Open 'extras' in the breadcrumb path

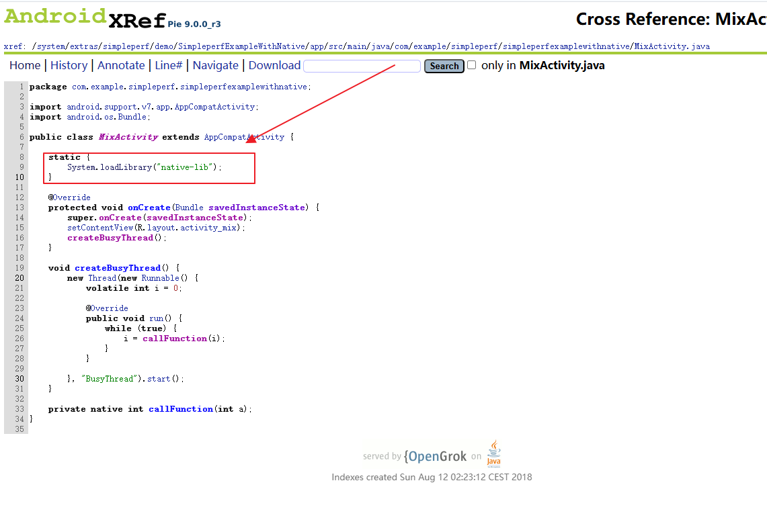[x=84, y=46]
